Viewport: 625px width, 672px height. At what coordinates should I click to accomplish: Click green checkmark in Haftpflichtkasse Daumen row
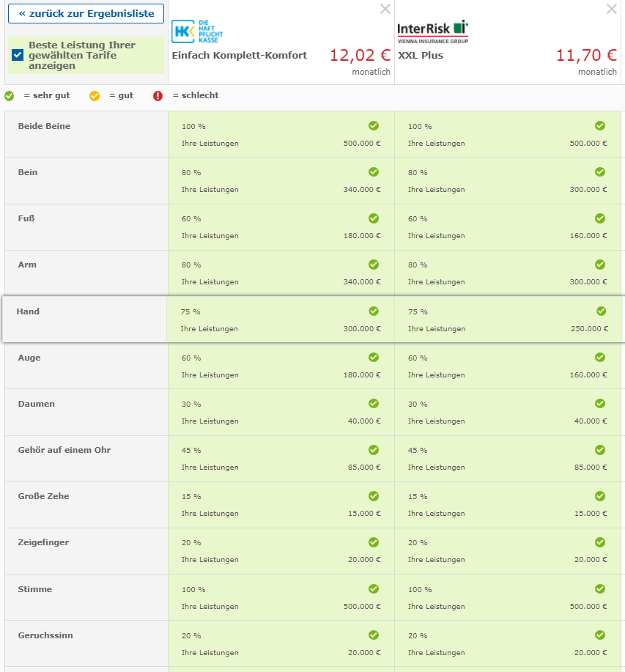click(x=374, y=404)
